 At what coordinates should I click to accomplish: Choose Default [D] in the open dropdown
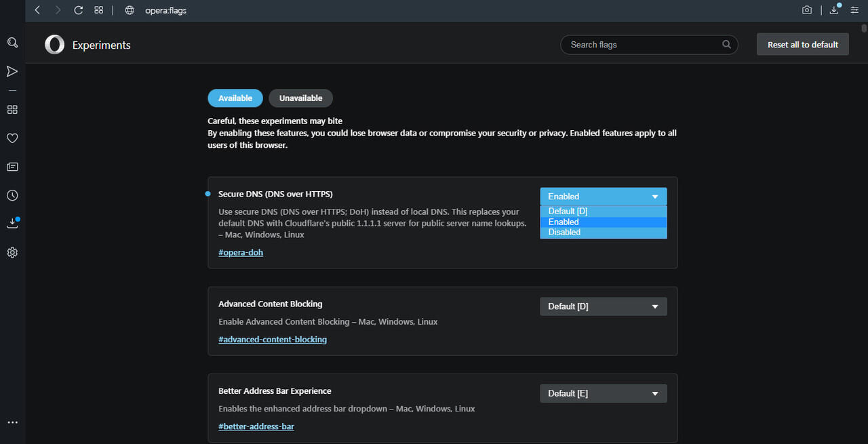pyautogui.click(x=603, y=211)
